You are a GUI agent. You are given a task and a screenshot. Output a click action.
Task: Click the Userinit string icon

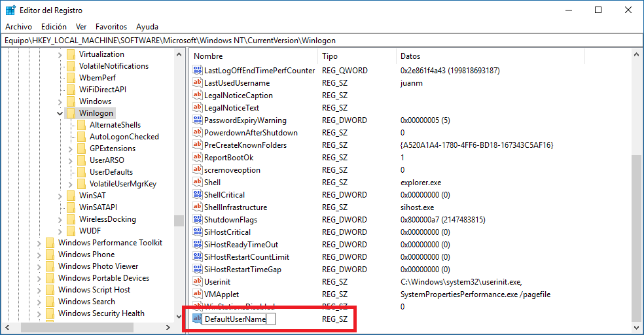(x=198, y=281)
